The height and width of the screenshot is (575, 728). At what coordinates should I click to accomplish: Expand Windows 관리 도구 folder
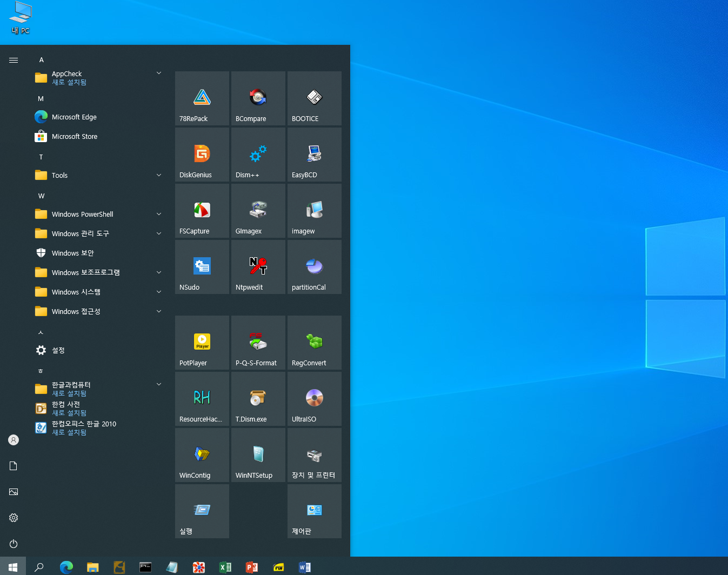98,233
